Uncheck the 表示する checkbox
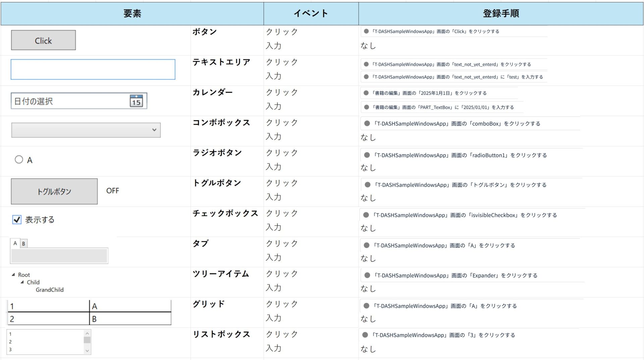644x360 pixels. pyautogui.click(x=17, y=220)
